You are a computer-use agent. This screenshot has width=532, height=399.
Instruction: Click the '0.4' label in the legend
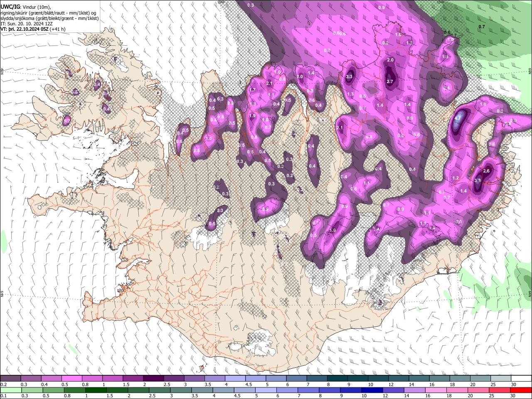click(44, 384)
